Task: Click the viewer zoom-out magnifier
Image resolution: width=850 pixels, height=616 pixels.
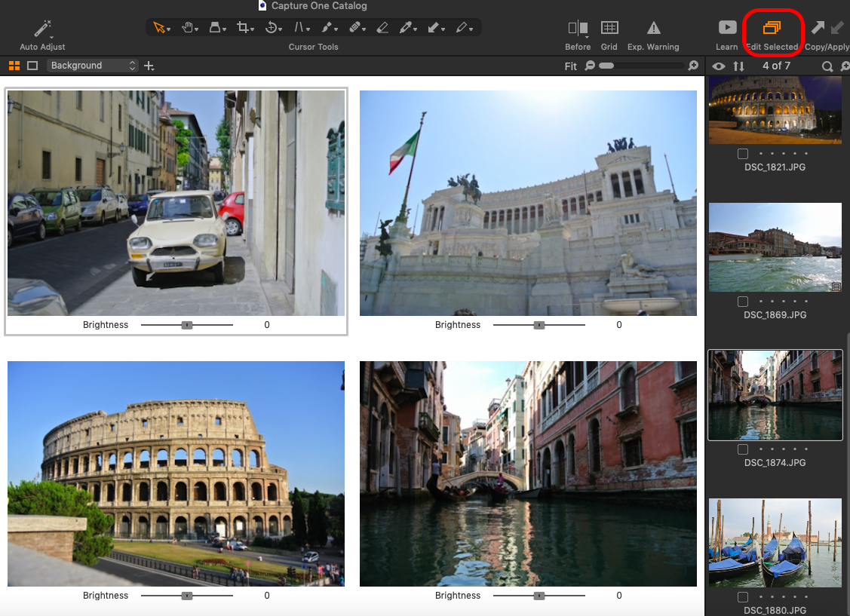Action: pos(590,66)
